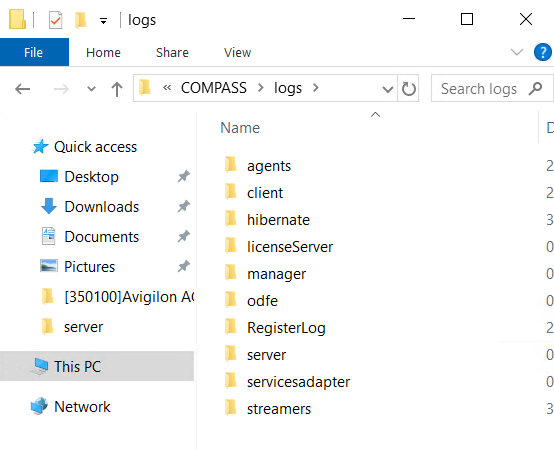Open Pictures in Quick access
This screenshot has height=450, width=554.
click(x=89, y=267)
